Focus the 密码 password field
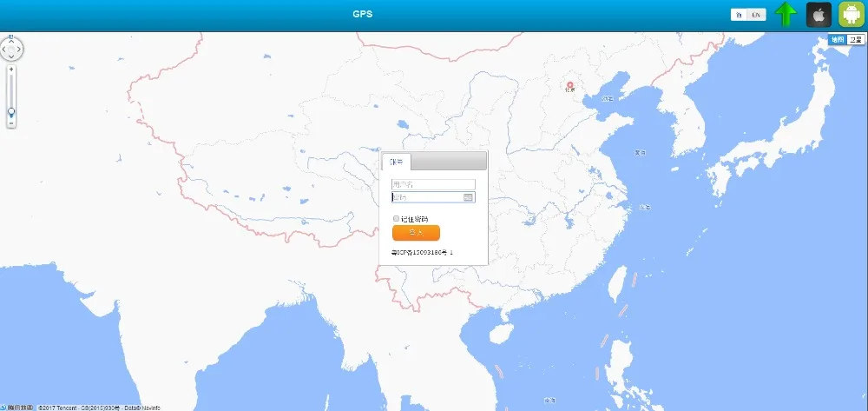Viewport: 868px width, 411px height. click(x=433, y=197)
